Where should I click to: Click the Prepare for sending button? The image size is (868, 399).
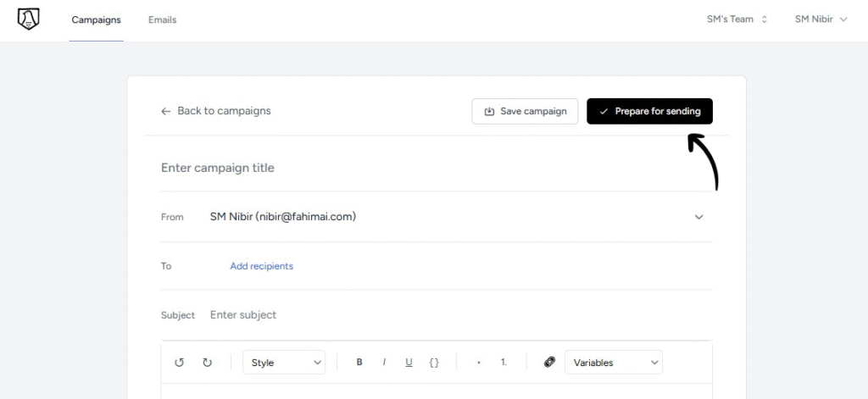649,111
